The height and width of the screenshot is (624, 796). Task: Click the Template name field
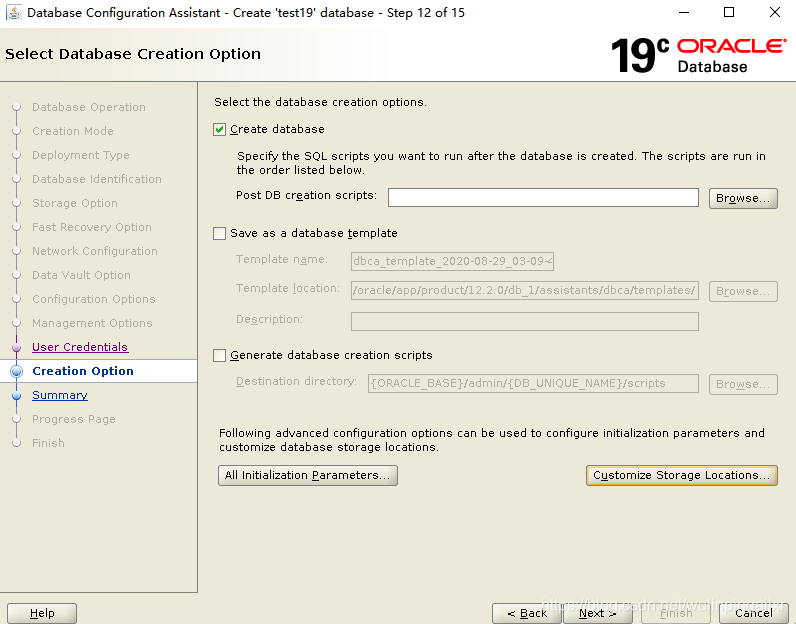click(452, 261)
